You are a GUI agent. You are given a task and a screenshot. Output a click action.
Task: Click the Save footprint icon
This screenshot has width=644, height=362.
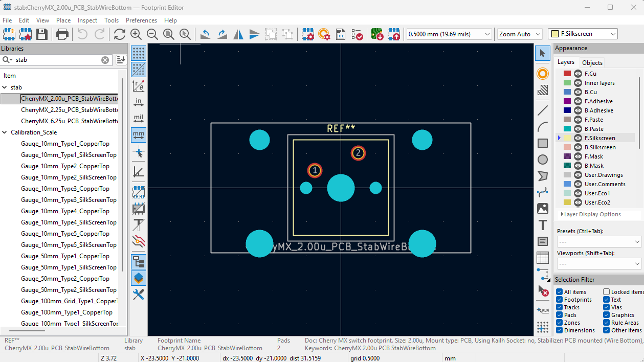[41, 34]
